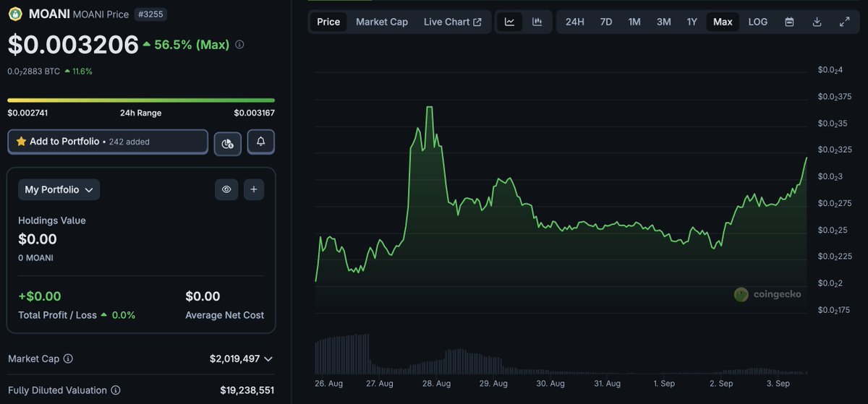
Task: Click the bell price alert icon
Action: pyautogui.click(x=261, y=142)
